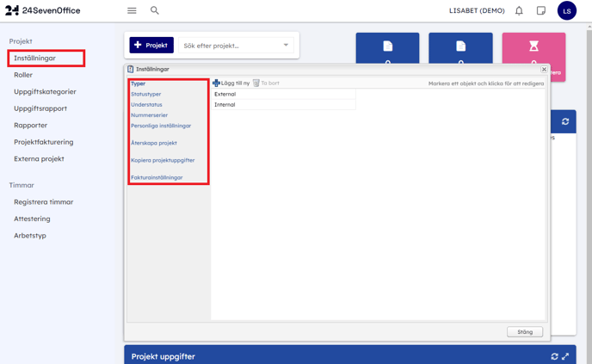592x364 pixels.
Task: Refresh the Projekt uppgifter panel
Action: pos(554,356)
